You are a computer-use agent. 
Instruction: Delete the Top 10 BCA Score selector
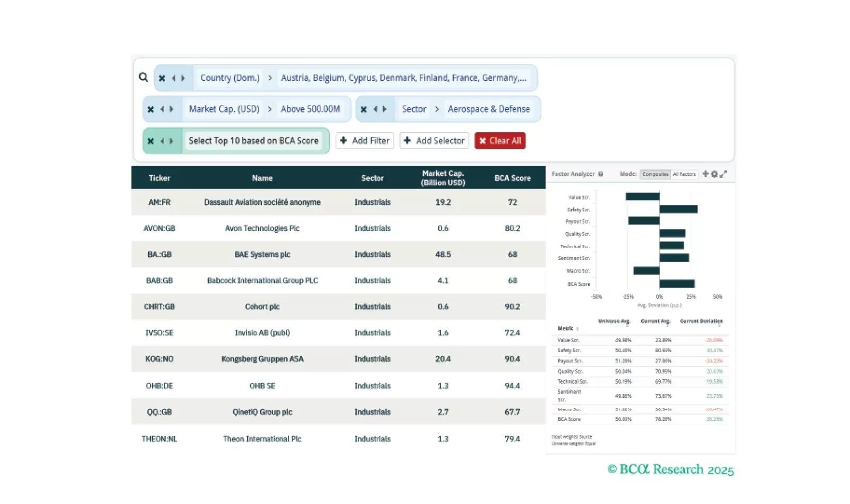[x=151, y=141]
